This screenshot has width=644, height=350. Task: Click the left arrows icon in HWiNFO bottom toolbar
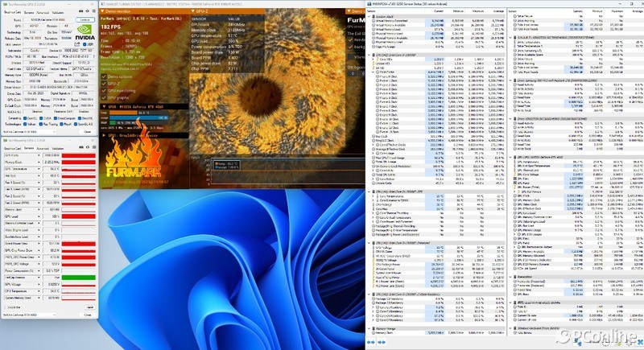(x=371, y=342)
